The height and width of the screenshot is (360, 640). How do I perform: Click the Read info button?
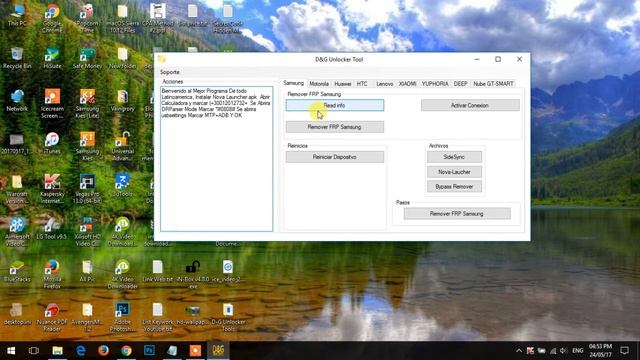click(x=335, y=105)
